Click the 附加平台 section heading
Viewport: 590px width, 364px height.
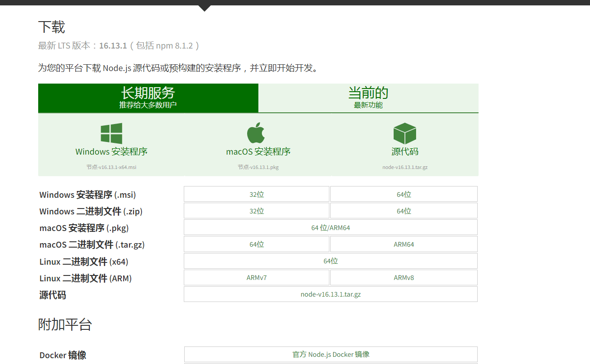point(65,324)
